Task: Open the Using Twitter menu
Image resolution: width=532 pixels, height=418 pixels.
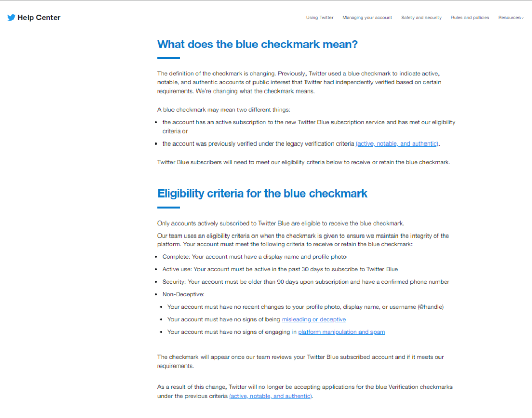Action: tap(320, 18)
